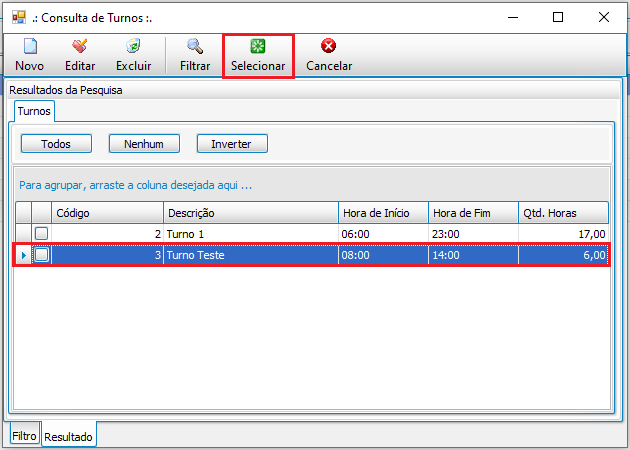Click the Excluir recycle bin icon
Screen dimensions: 630x450
[133, 46]
